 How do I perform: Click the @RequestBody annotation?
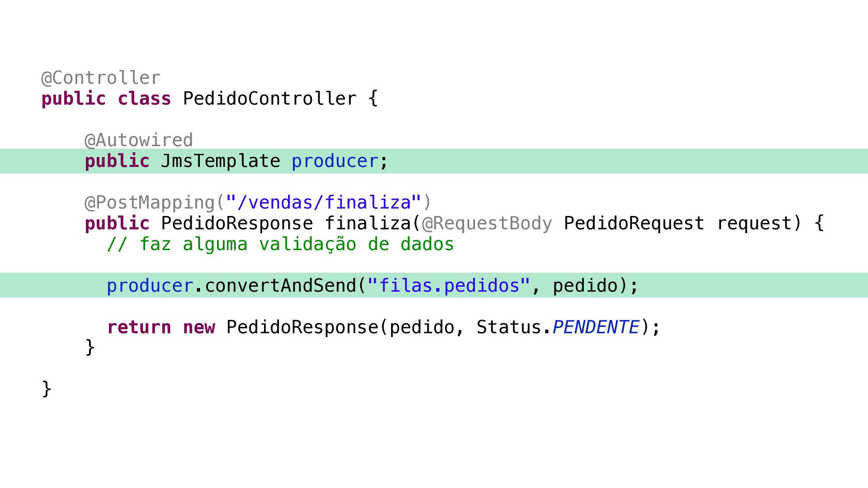(487, 224)
